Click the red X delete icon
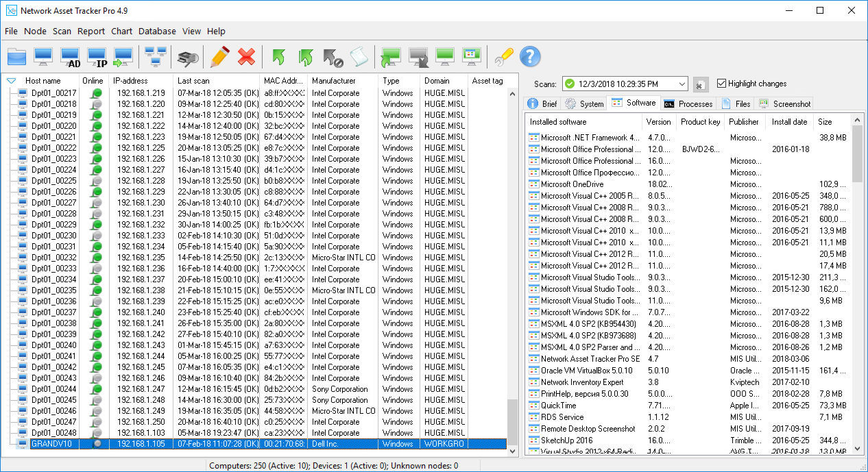The image size is (868, 472). tap(246, 57)
